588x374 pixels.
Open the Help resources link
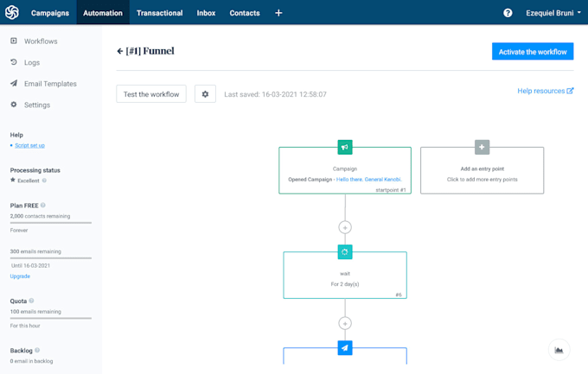(x=546, y=91)
